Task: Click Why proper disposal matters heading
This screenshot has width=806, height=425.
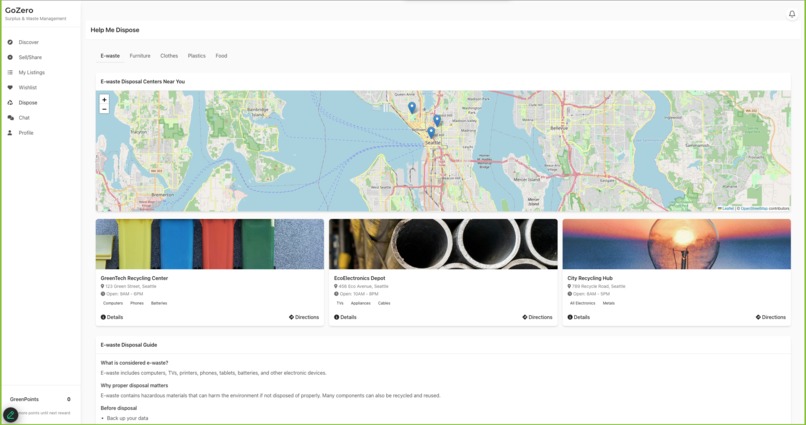Action: click(134, 385)
